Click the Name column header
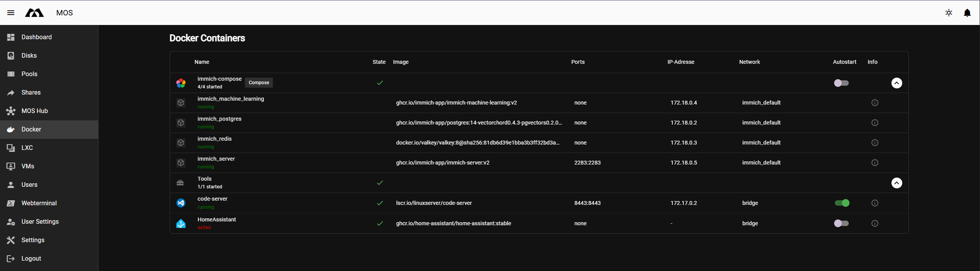This screenshot has height=271, width=980. [x=202, y=62]
